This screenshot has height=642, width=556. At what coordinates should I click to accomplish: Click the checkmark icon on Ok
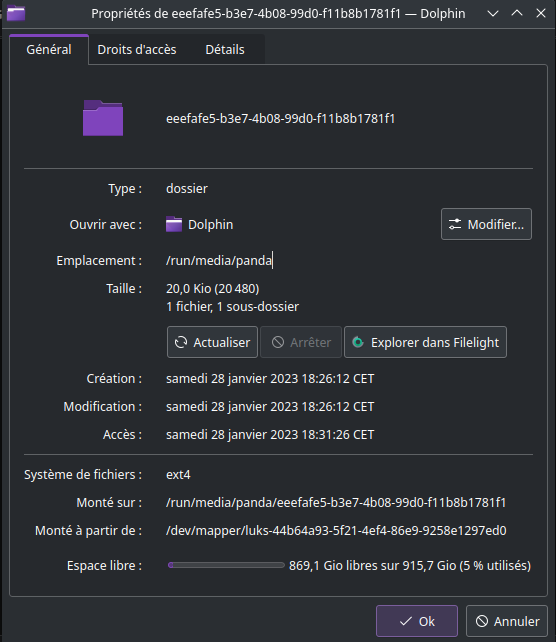[x=406, y=622]
